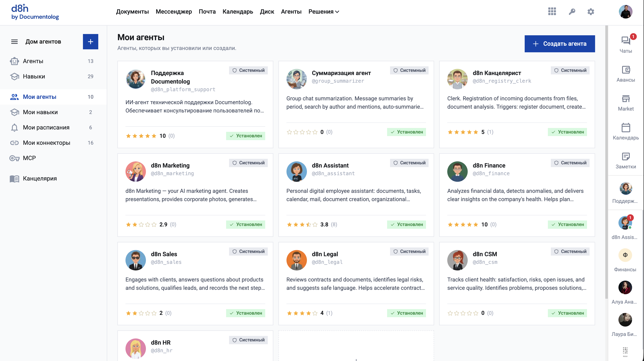Screen dimensions: 644x361
Task: Open d8n Marketing avatar
Action: click(135, 171)
